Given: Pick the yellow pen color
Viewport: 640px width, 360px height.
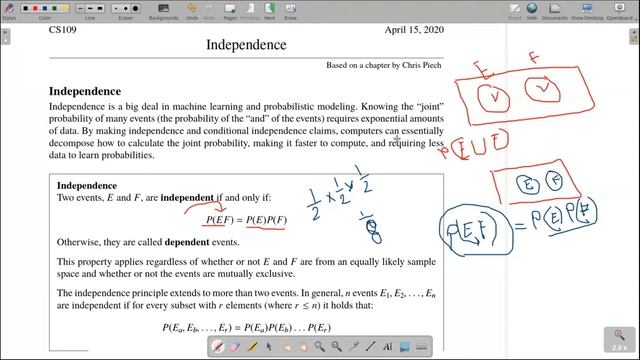Looking at the screenshot, I should pyautogui.click(x=64, y=8).
